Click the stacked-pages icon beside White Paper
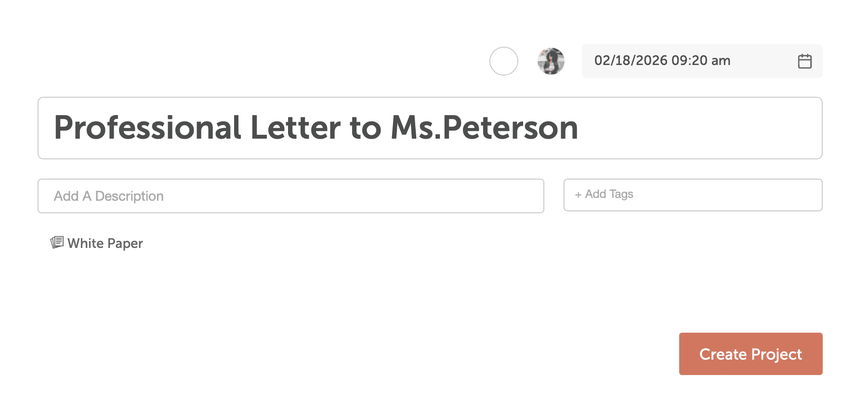The width and height of the screenshot is (868, 415). pos(56,242)
